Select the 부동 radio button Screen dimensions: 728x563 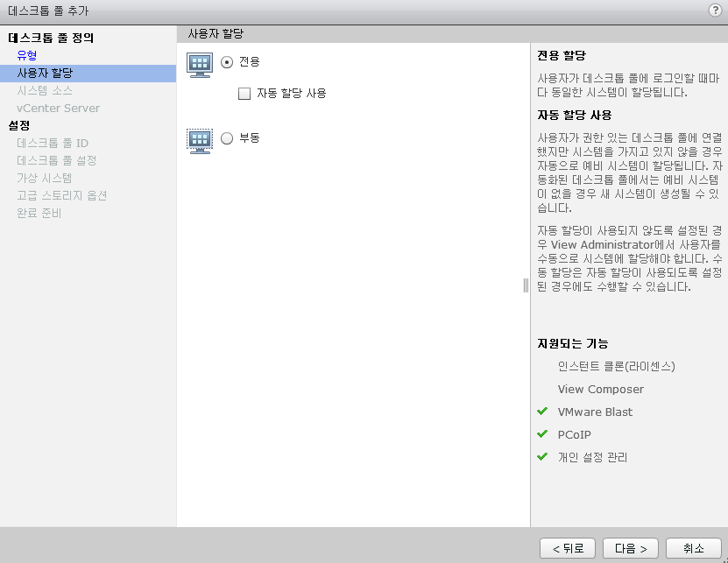pyautogui.click(x=227, y=138)
